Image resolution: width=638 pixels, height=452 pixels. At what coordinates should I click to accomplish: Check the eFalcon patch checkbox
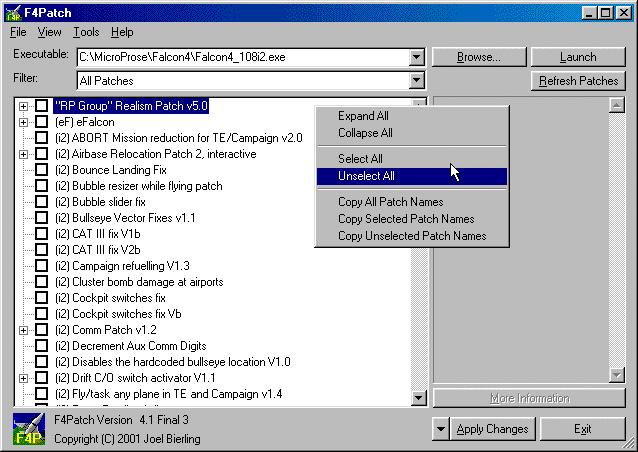[x=41, y=122]
